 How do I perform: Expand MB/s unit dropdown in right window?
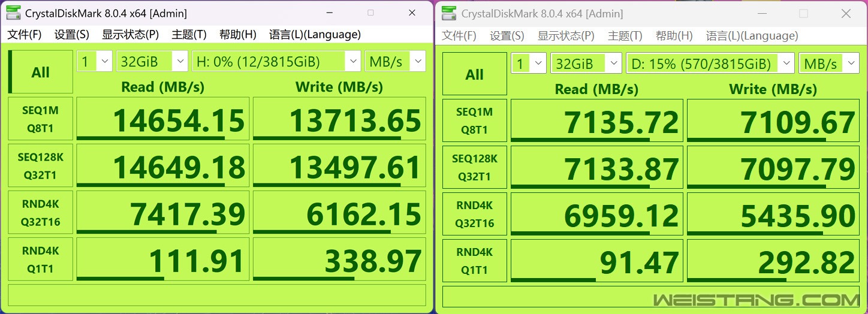[x=829, y=63]
